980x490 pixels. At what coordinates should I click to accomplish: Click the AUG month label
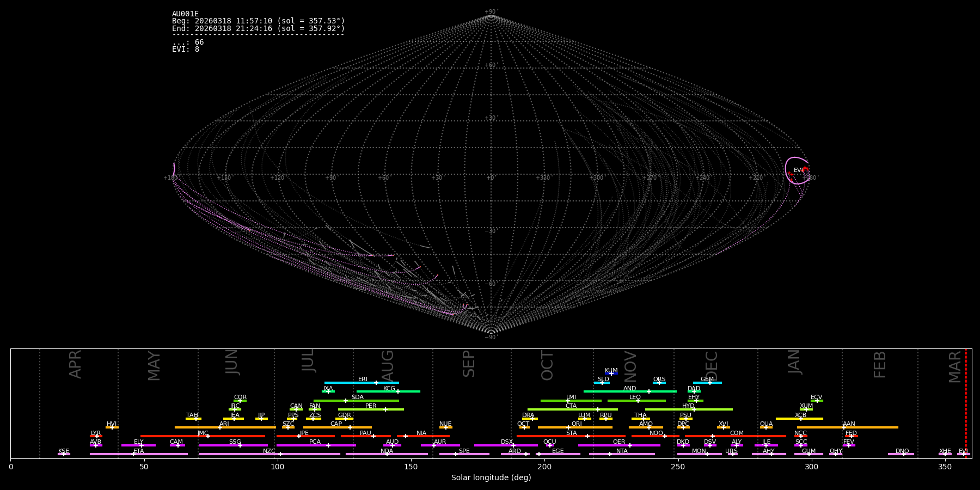388,366
